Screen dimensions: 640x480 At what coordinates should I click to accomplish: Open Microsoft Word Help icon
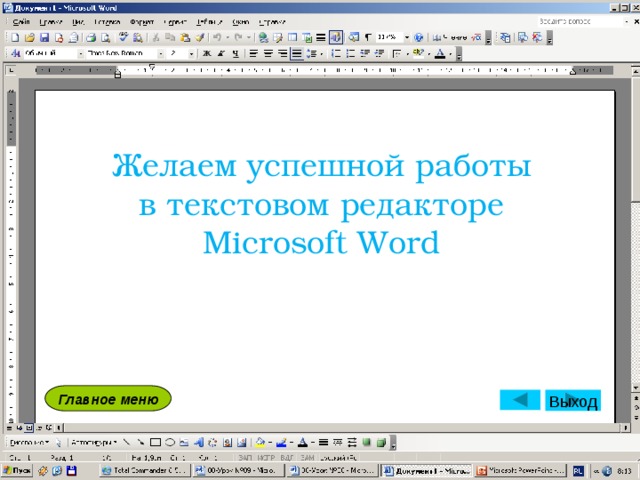coord(418,38)
